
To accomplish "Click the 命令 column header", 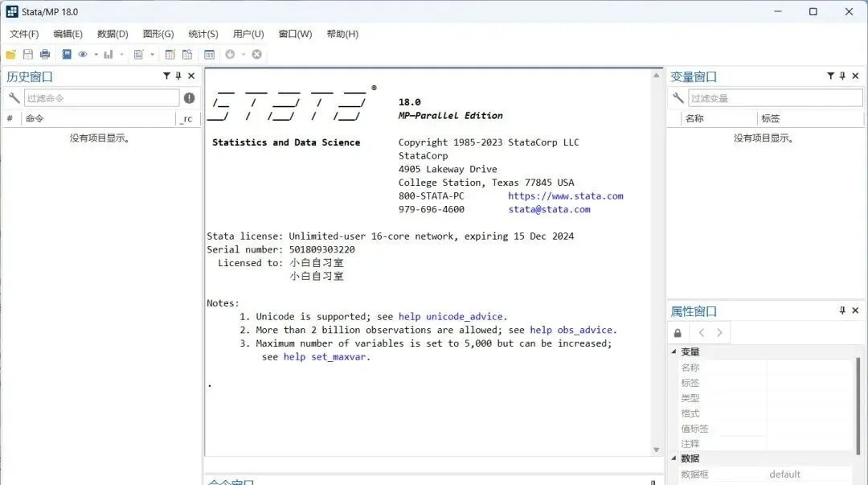I will (100, 118).
